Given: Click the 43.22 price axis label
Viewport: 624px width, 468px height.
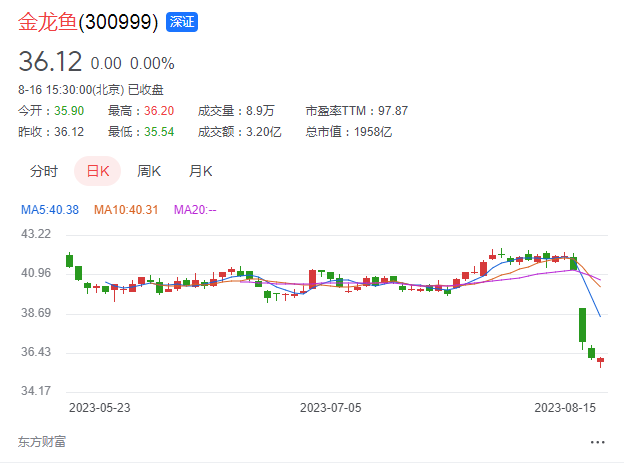Looking at the screenshot, I should [x=36, y=234].
